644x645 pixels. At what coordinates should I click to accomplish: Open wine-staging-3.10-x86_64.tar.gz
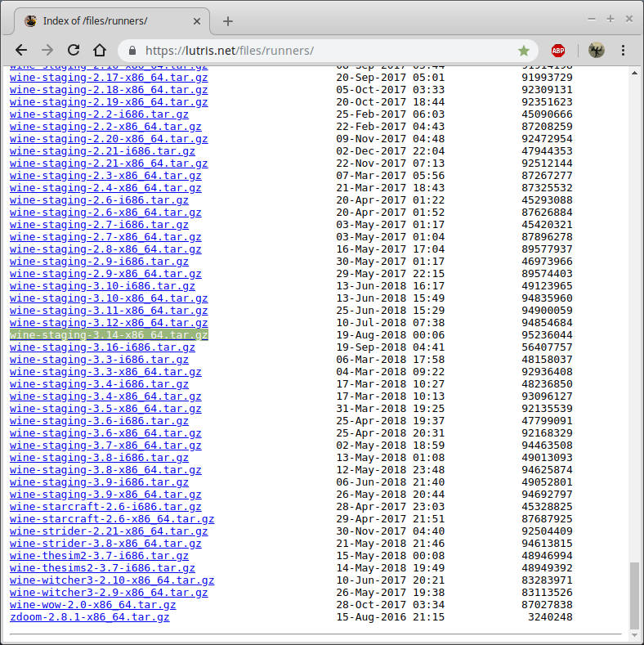pos(109,298)
